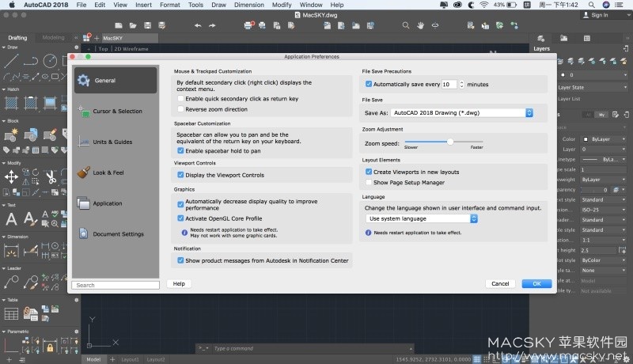Open Units & Guides preferences
633x364 pixels.
[116, 142]
